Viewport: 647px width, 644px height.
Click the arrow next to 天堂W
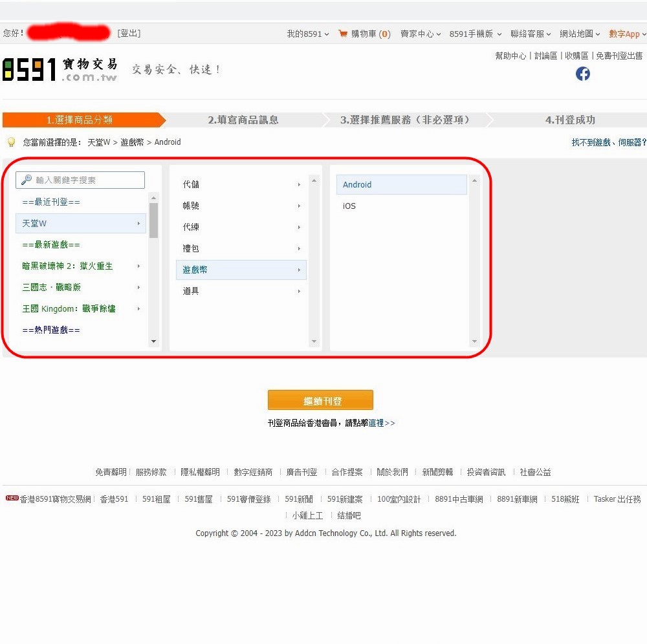click(138, 224)
